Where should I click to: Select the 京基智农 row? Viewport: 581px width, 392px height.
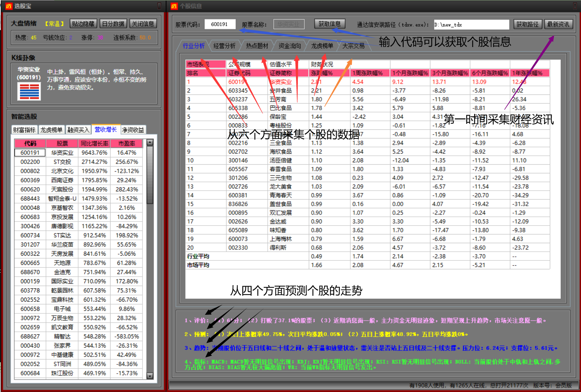click(x=79, y=208)
